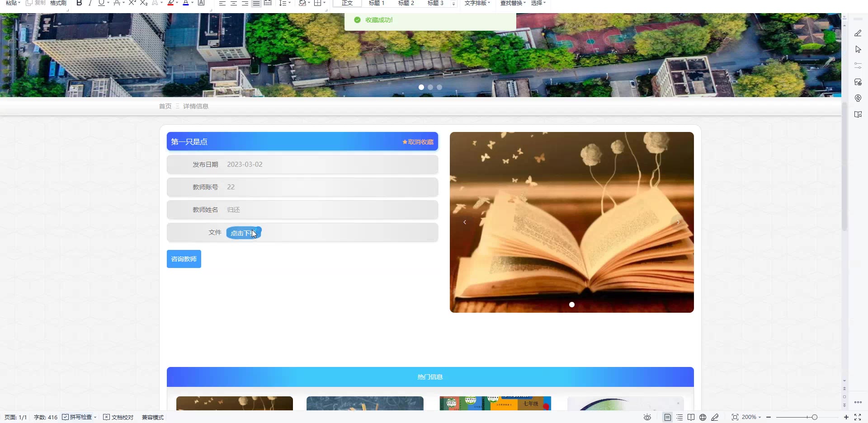Image resolution: width=868 pixels, height=423 pixels.
Task: Apply 正文 style
Action: click(x=347, y=3)
